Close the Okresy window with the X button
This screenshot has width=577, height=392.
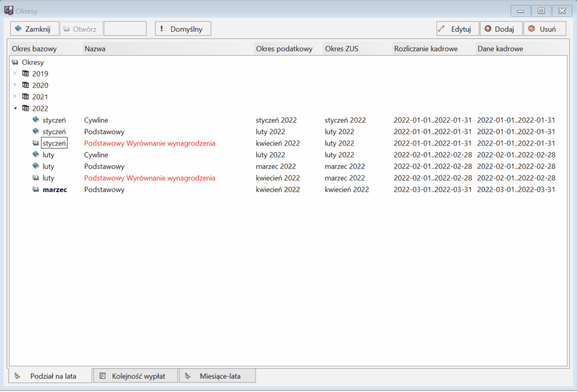(562, 11)
